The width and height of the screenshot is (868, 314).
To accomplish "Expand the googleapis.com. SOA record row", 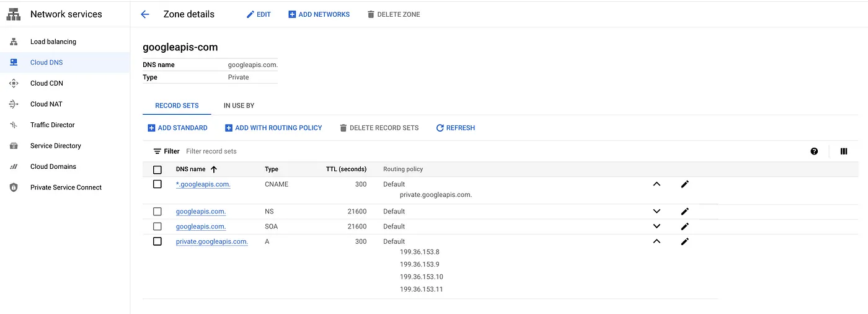I will tap(657, 227).
